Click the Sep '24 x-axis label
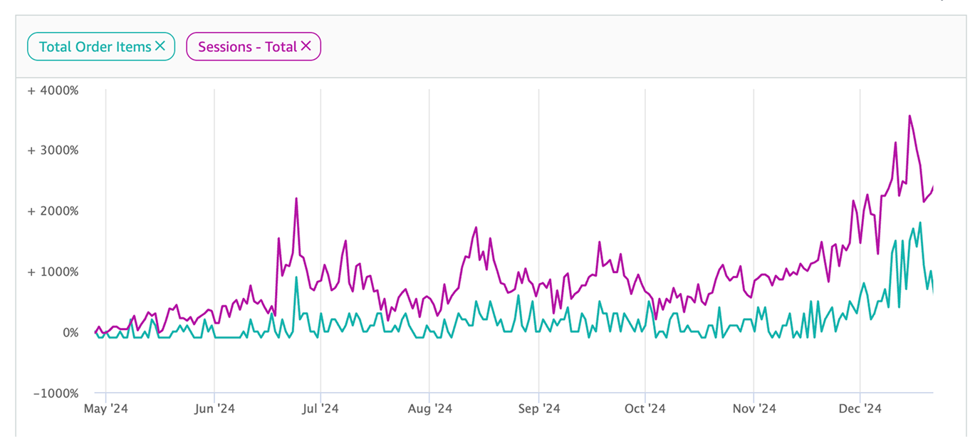Viewport: 980px width, 437px height. [539, 408]
